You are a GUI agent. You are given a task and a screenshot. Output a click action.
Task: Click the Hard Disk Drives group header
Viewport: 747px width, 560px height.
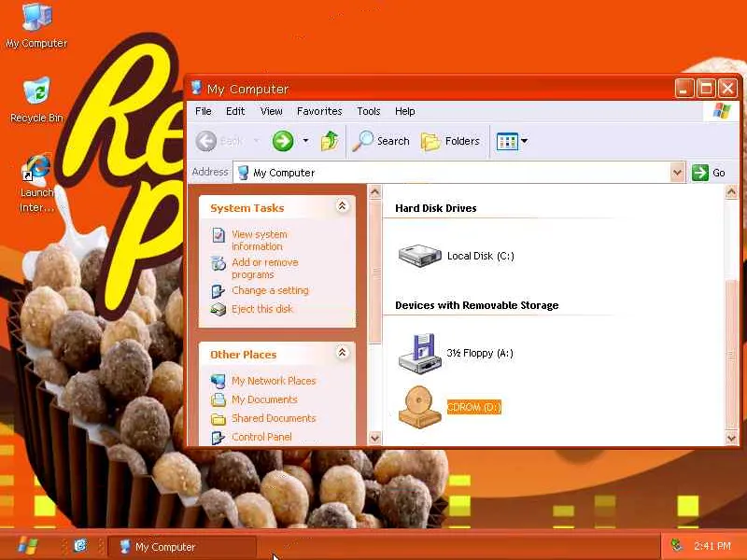pos(436,208)
